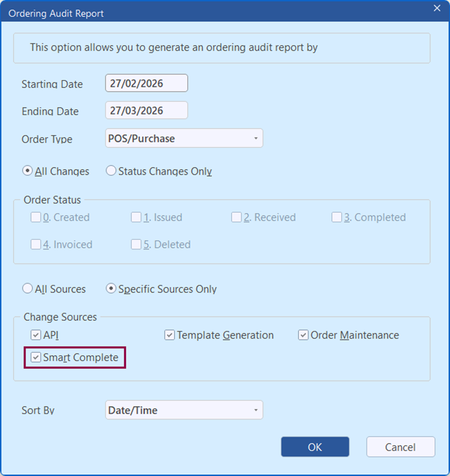Tick the 5. Deleted checkbox
This screenshot has width=450, height=476.
(136, 244)
